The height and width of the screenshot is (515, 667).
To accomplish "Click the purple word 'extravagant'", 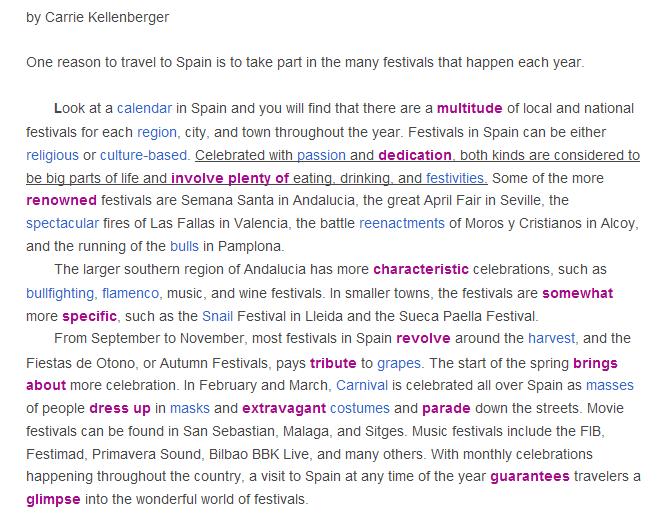I will click(284, 408).
